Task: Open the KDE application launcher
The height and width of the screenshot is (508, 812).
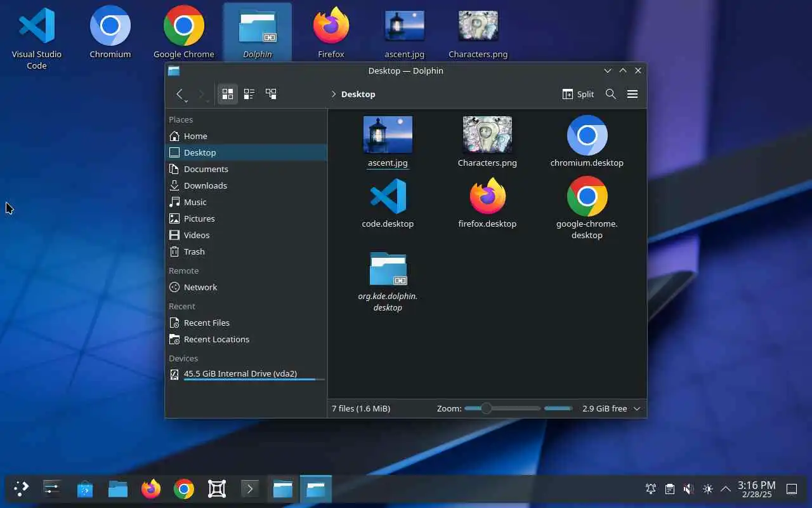Action: coord(22,489)
